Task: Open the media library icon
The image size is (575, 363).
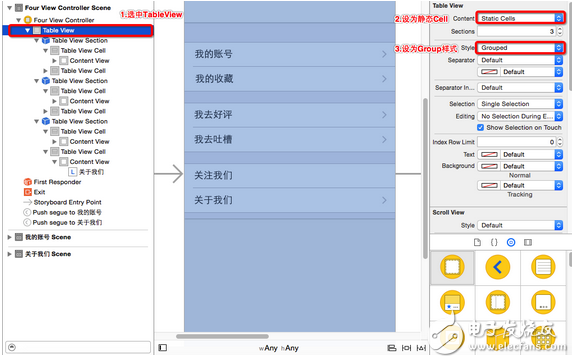Action: point(528,242)
